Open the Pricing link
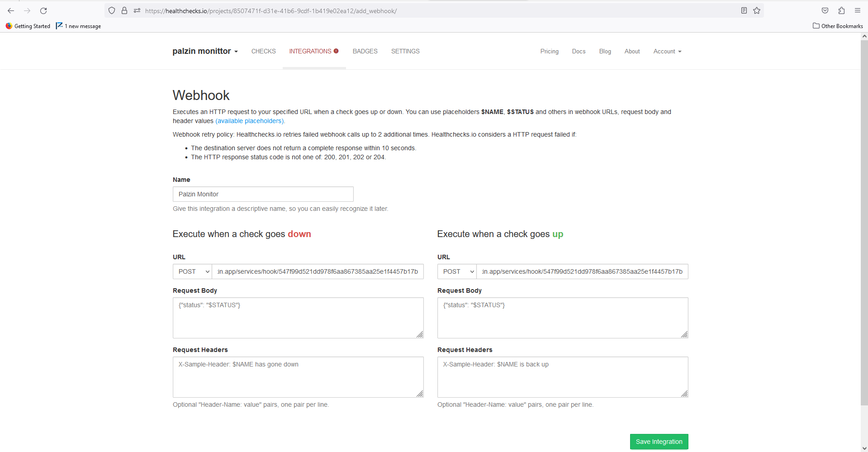The image size is (868, 452). click(x=550, y=51)
